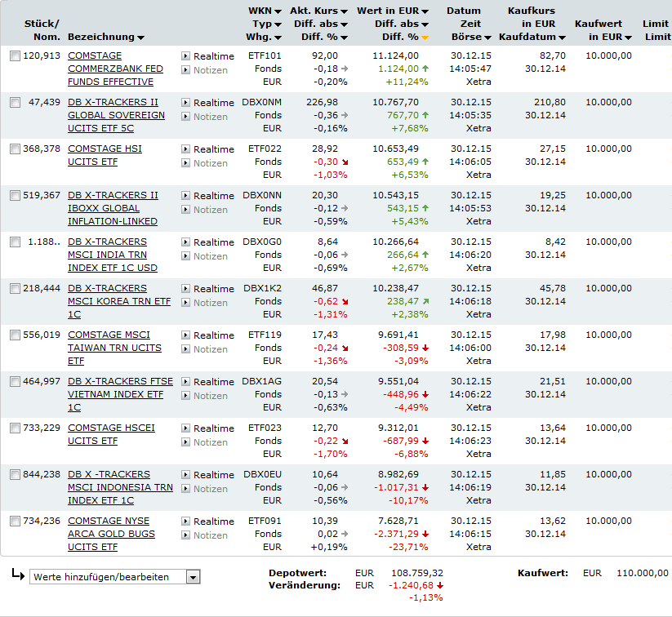Open MSCI INDONESIA TRN INDEX ETF link
This screenshot has width=672, height=617.
click(120, 487)
